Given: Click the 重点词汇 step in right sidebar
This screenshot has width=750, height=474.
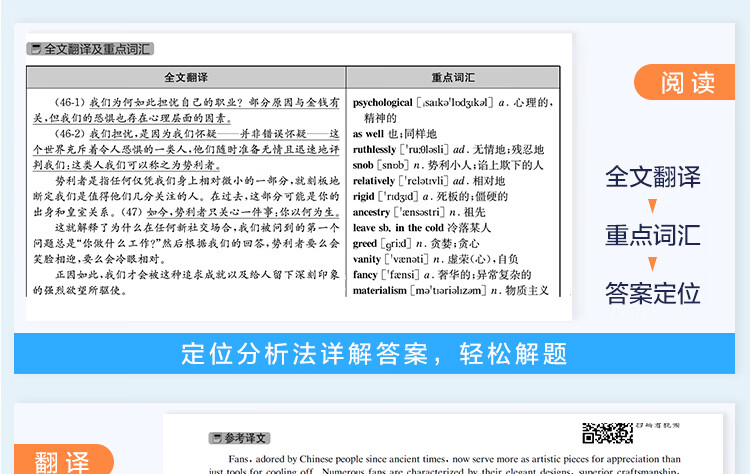Looking at the screenshot, I should (x=652, y=236).
